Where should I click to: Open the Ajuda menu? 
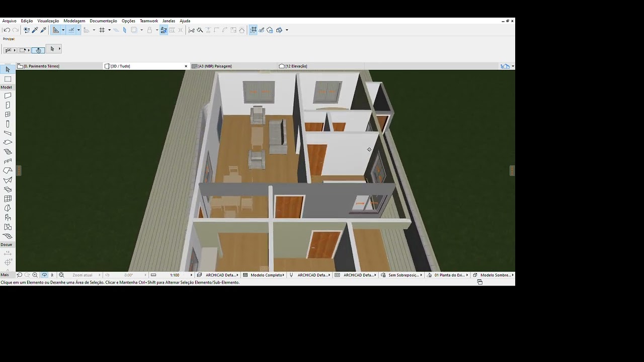(185, 21)
